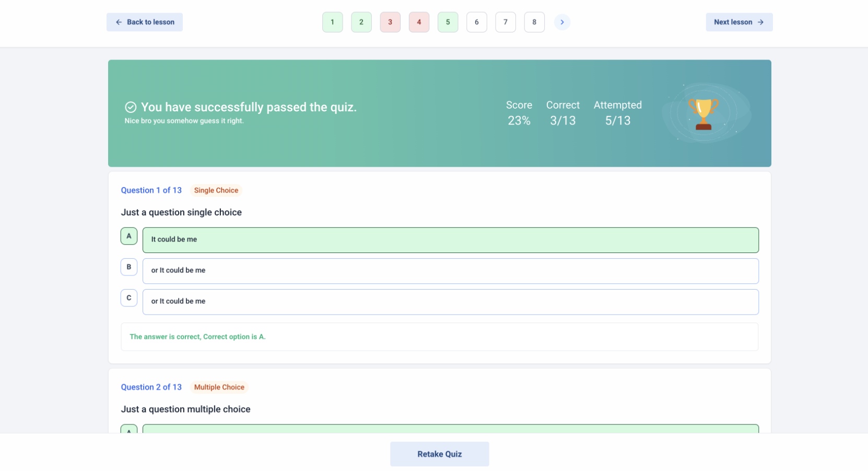Choose the answer 'It could be me'

[x=450, y=240]
